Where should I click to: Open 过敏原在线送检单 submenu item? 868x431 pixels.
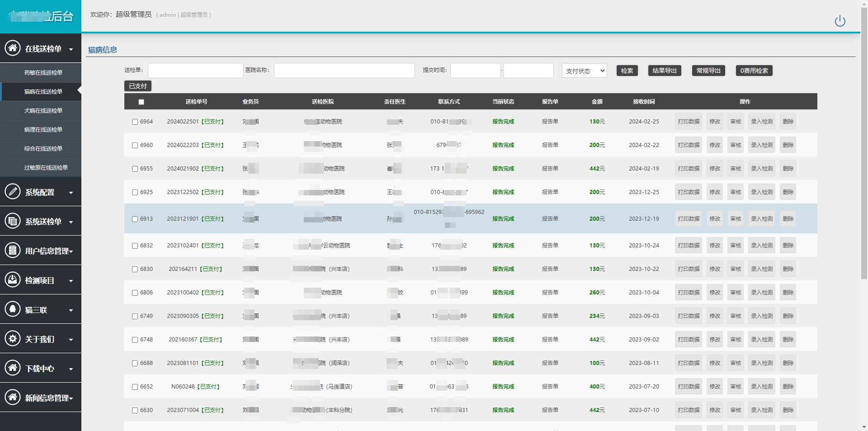(41, 167)
